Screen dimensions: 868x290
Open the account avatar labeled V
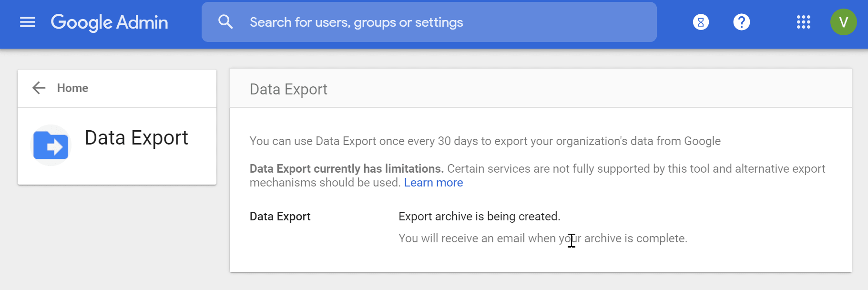[x=843, y=22]
